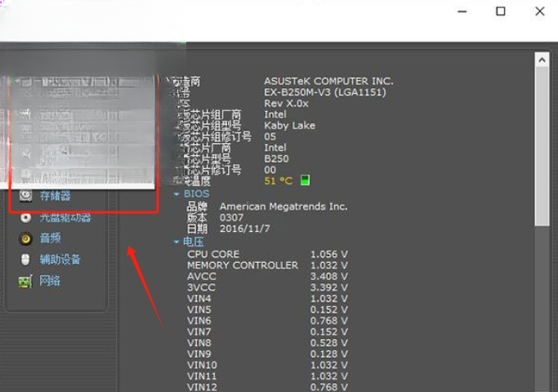558x392 pixels.
Task: Click the green temperature indicator icon
Action: tap(305, 180)
